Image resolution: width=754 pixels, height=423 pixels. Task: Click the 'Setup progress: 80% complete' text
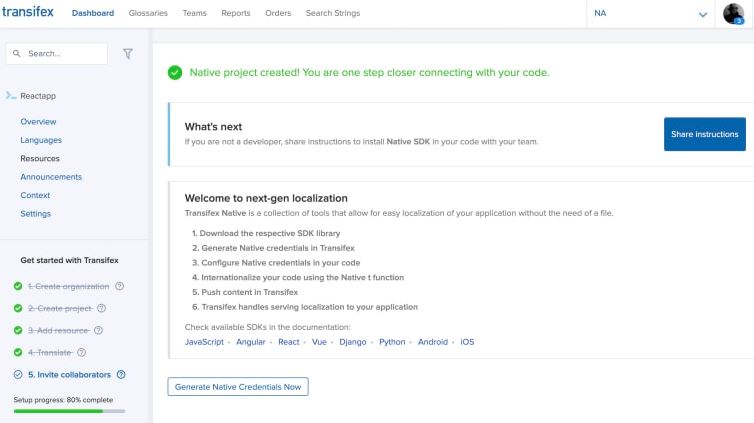(x=63, y=399)
